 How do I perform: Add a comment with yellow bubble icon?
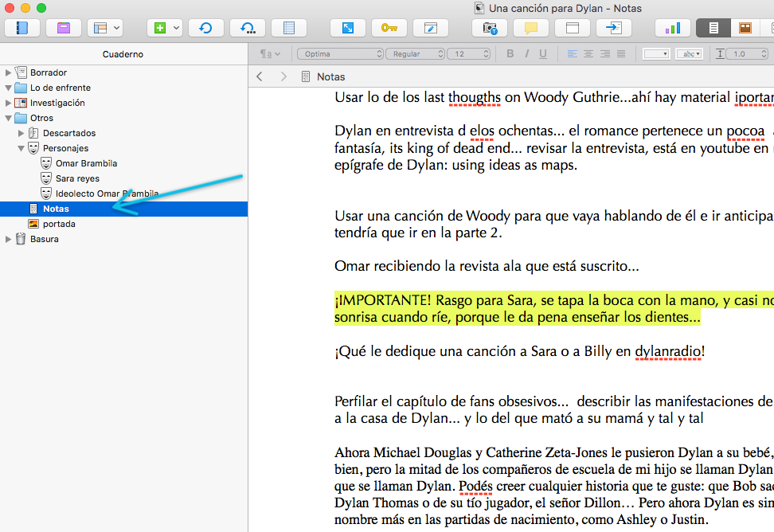pos(531,28)
